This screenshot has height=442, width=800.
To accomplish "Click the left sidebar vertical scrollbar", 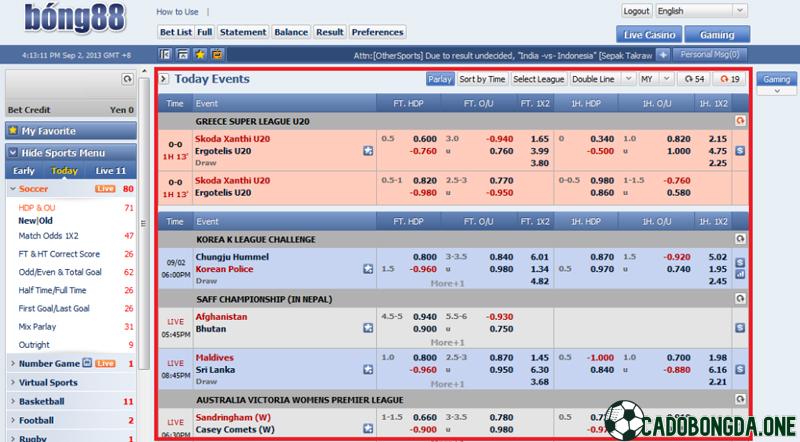I will click(x=143, y=223).
